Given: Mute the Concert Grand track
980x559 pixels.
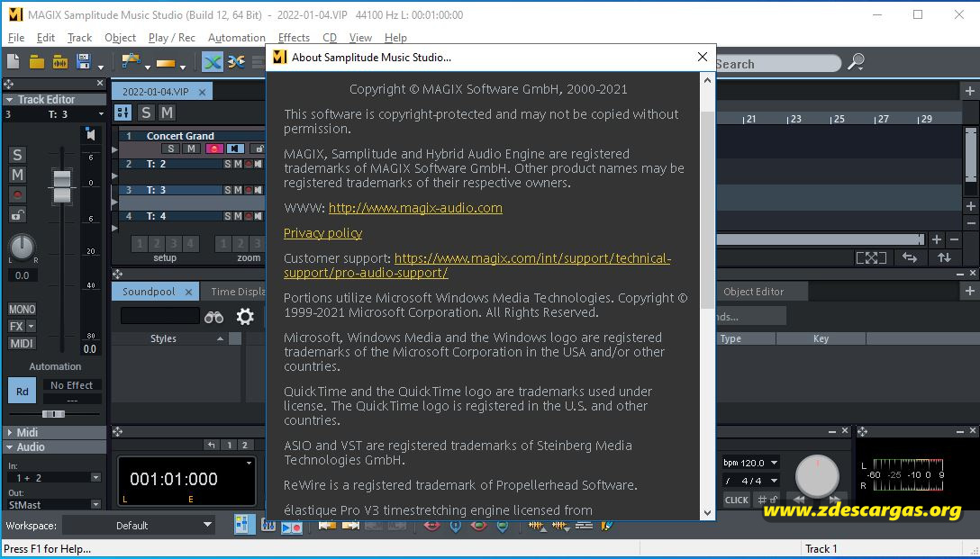Looking at the screenshot, I should pyautogui.click(x=191, y=149).
